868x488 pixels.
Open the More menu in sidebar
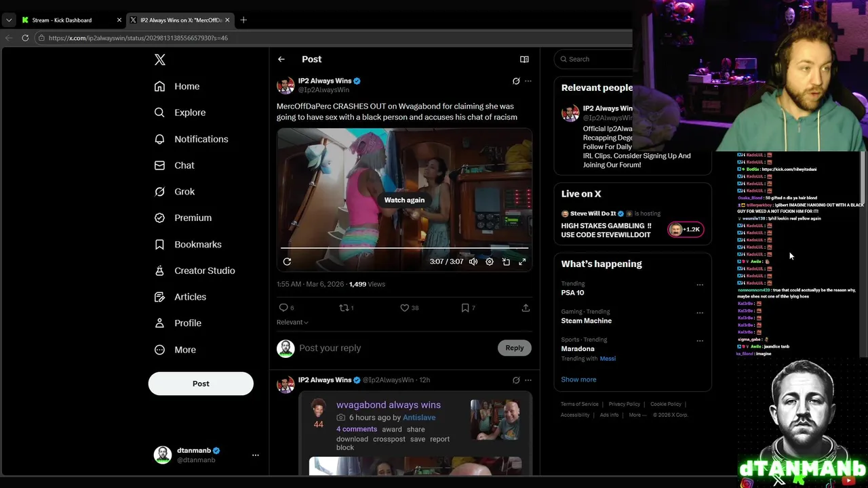click(175, 350)
